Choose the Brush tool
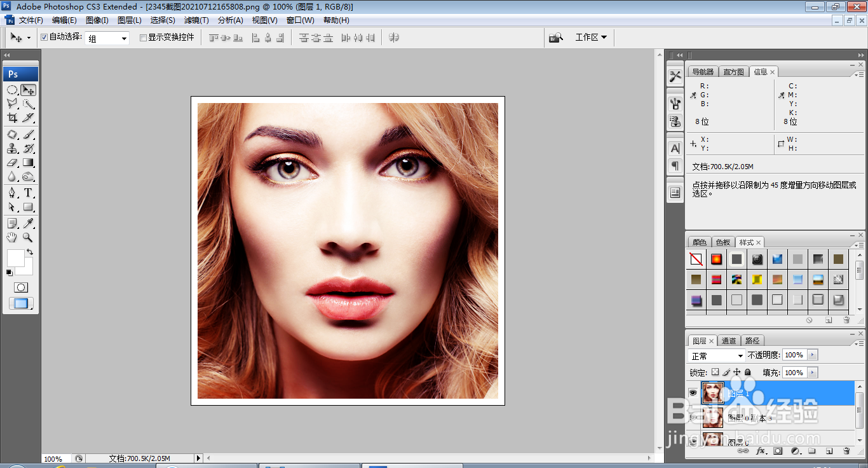Viewport: 868px width, 468px height. [x=29, y=135]
